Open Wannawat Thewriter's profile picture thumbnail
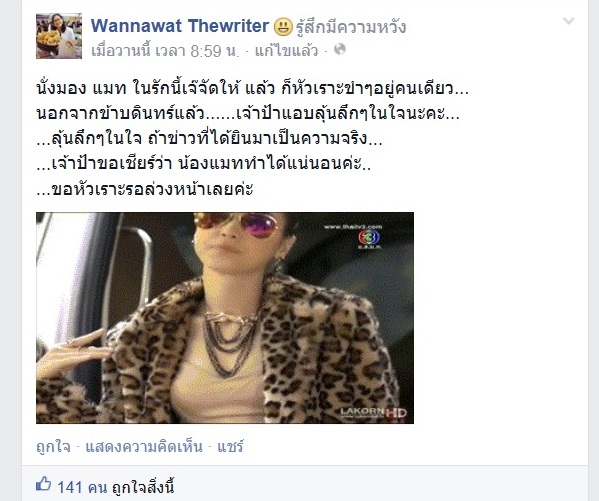 coord(59,36)
